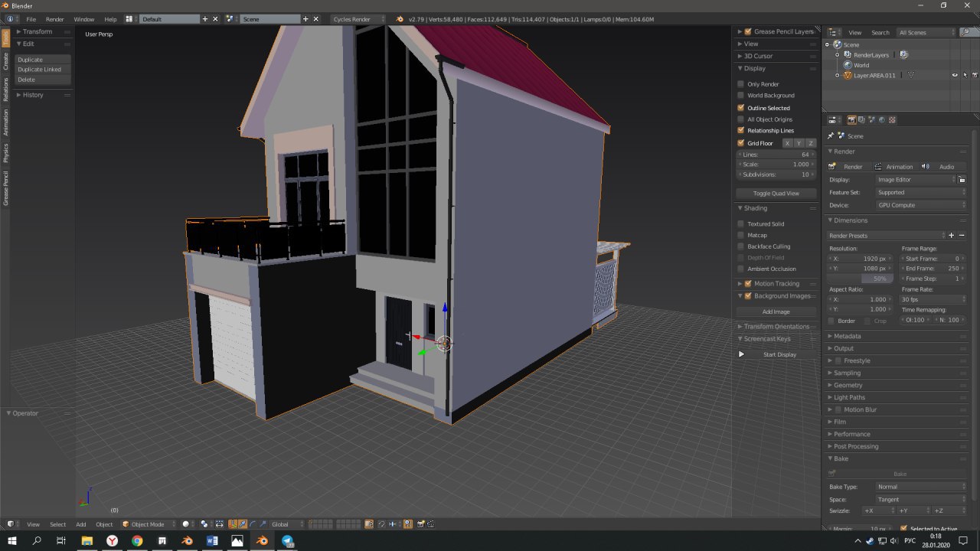980x551 pixels.
Task: Enable the World Background checkbox
Action: pyautogui.click(x=740, y=96)
